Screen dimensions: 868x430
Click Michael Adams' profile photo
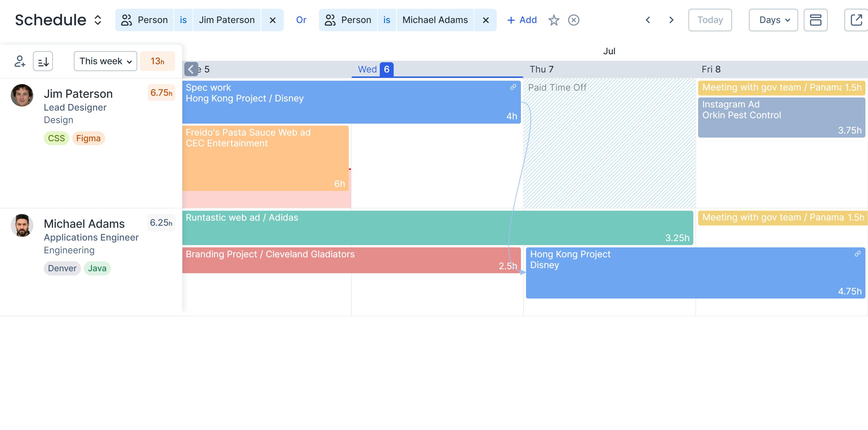click(22, 225)
